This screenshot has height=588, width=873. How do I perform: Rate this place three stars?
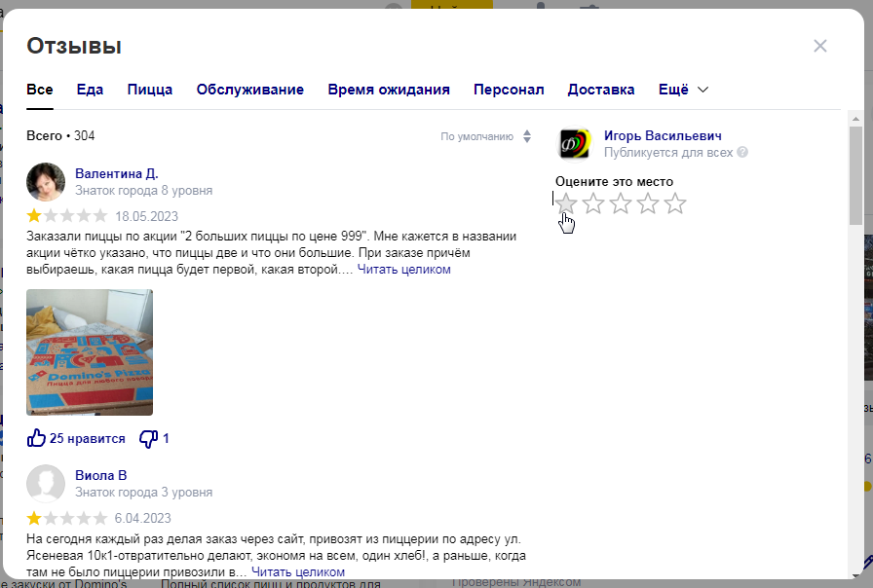pos(621,203)
